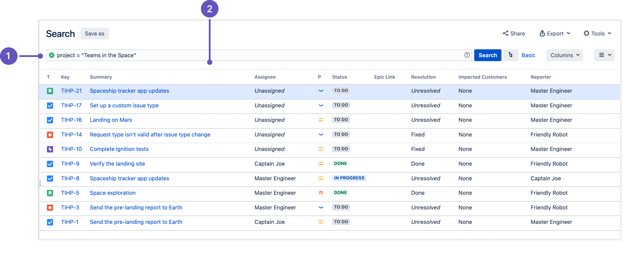Open JQL syntax help via question mark icon
The width and height of the screenshot is (644, 269).
(467, 55)
